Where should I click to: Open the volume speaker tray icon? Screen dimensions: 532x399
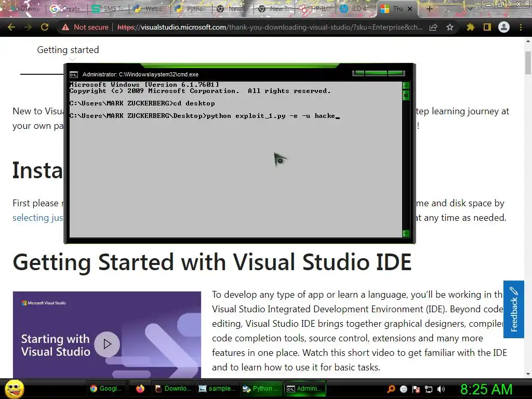(x=441, y=389)
